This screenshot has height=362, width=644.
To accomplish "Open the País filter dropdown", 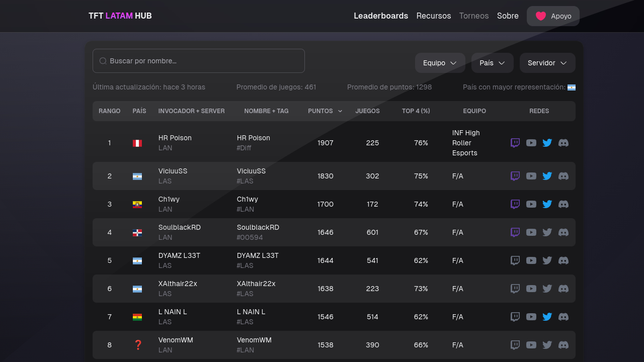I will click(x=492, y=63).
